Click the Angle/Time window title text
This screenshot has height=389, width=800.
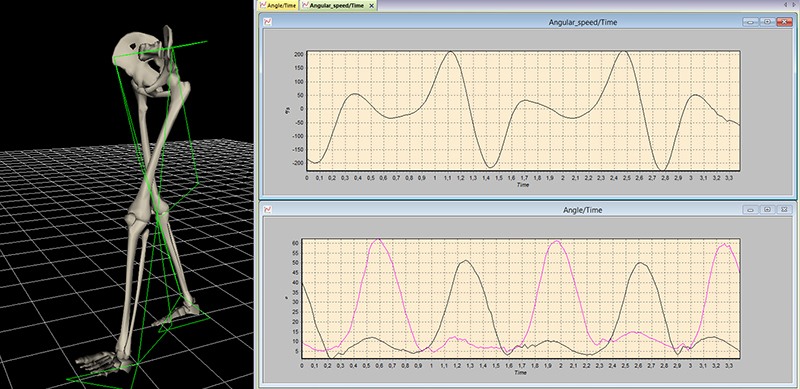pos(582,210)
